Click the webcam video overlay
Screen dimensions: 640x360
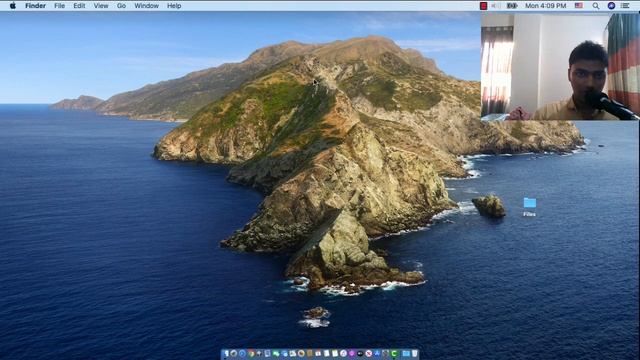pos(560,67)
